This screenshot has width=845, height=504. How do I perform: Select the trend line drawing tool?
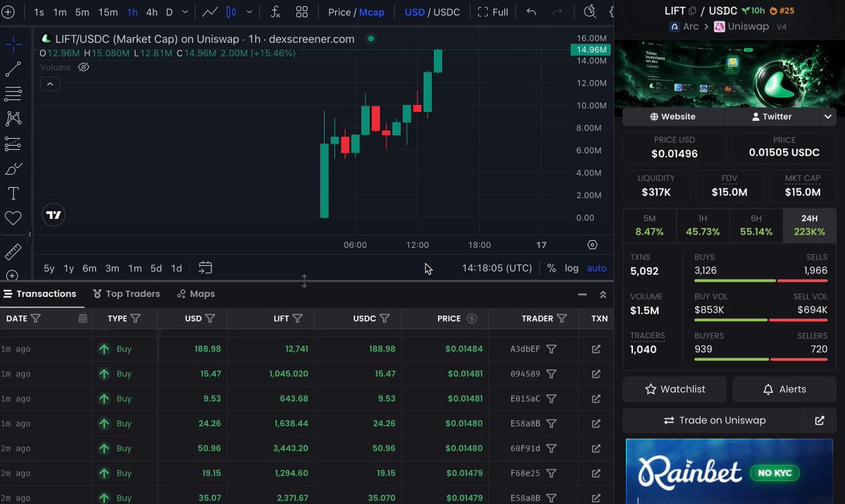(x=13, y=69)
